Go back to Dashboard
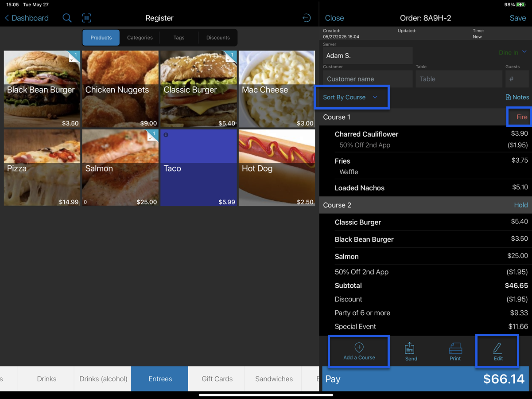Image resolution: width=532 pixels, height=399 pixels. (x=27, y=18)
